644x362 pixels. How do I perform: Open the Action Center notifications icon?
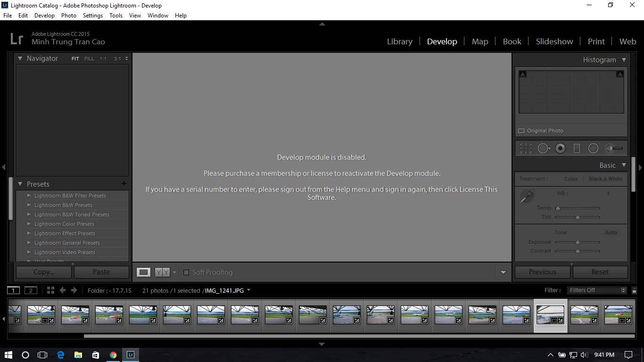tap(628, 355)
